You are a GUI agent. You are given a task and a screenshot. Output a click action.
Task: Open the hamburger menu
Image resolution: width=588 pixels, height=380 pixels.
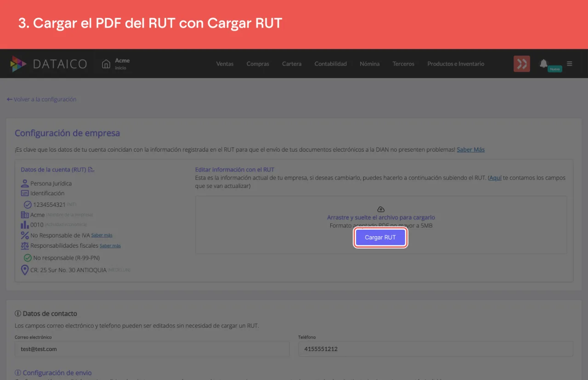(x=570, y=64)
